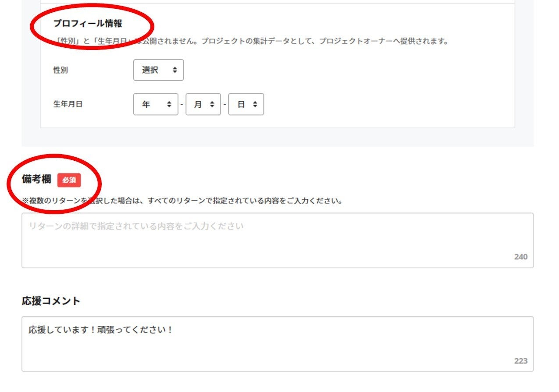The width and height of the screenshot is (559, 392).
Task: Click the arrow icon in the 年 selector
Action: tap(169, 105)
